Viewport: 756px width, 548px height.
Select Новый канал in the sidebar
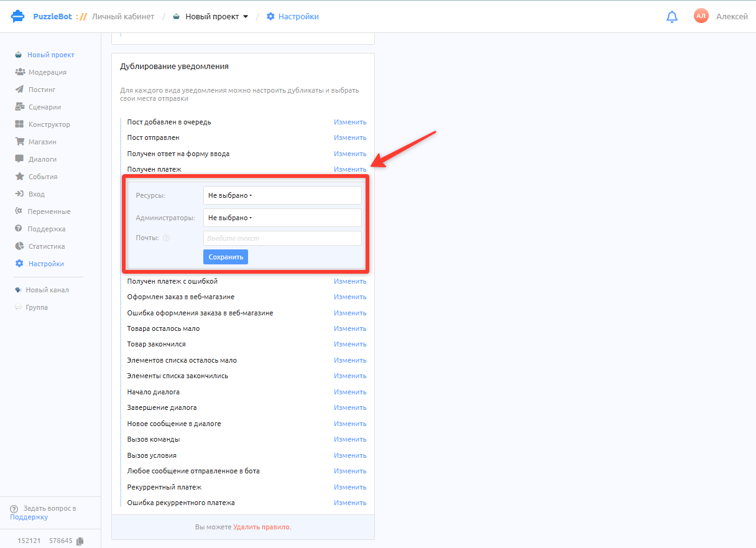click(x=47, y=290)
